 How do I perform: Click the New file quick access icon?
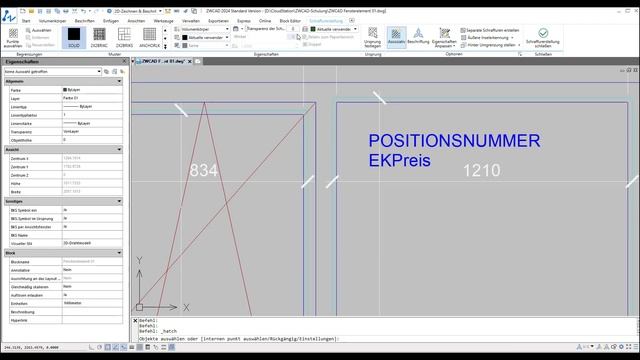tap(23, 11)
